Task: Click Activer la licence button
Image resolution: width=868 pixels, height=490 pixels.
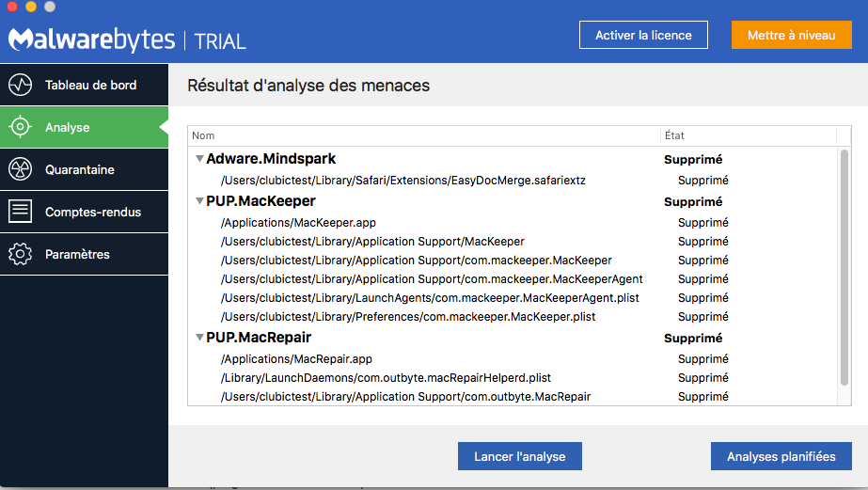Action: coord(643,35)
